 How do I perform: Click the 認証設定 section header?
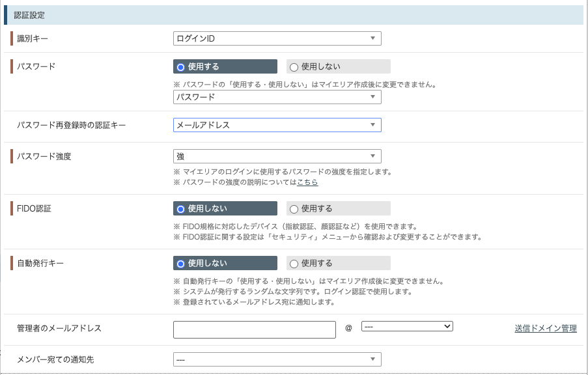294,15
